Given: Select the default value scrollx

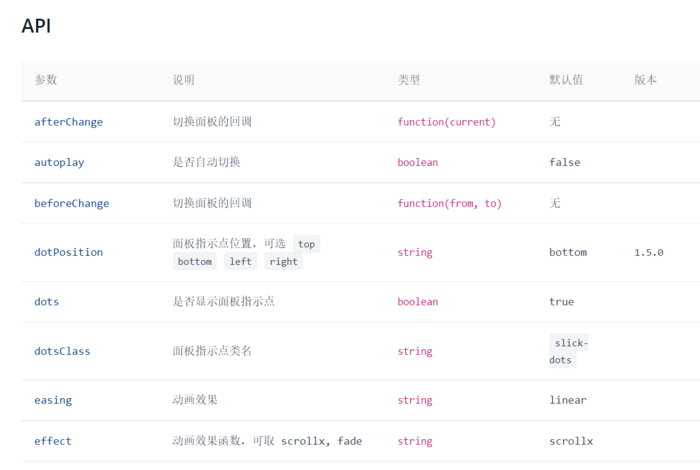Looking at the screenshot, I should coord(571,441).
